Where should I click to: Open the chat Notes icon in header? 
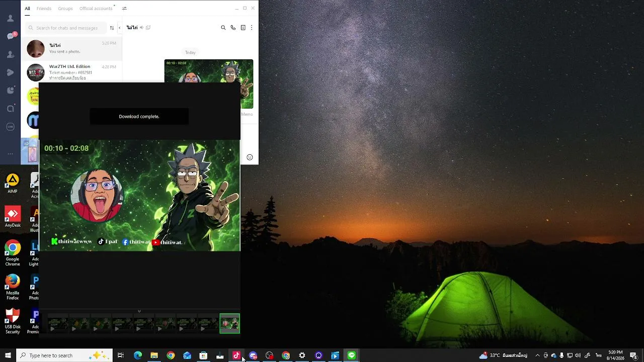click(x=243, y=28)
